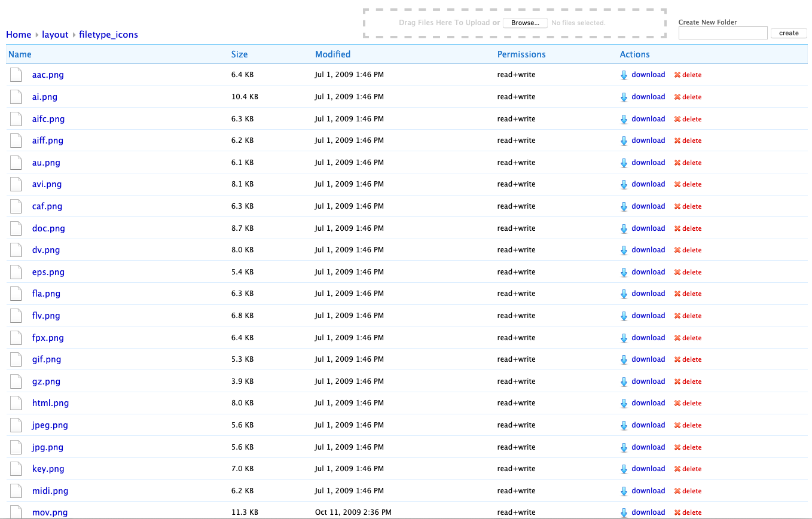Go to Home in the breadcrumb
Screen dimensions: 812x519
pyautogui.click(x=19, y=35)
